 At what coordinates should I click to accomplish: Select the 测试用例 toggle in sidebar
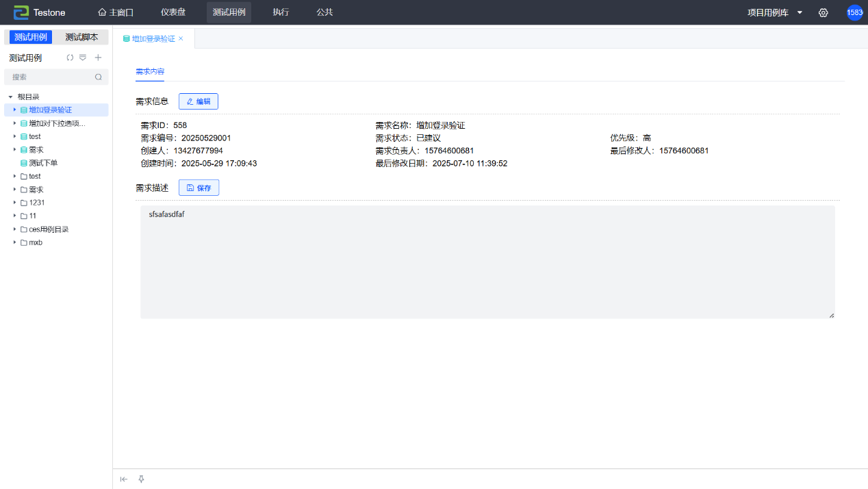click(x=31, y=37)
